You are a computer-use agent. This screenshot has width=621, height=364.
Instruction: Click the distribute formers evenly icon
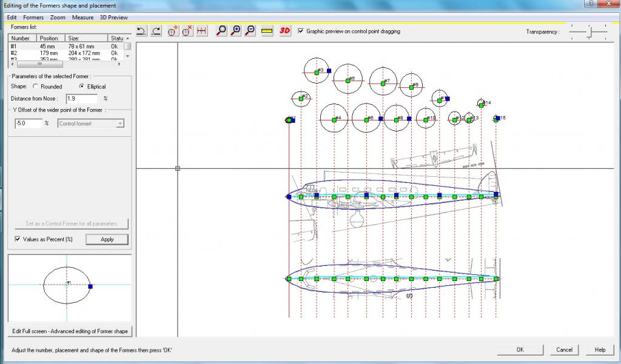[203, 31]
